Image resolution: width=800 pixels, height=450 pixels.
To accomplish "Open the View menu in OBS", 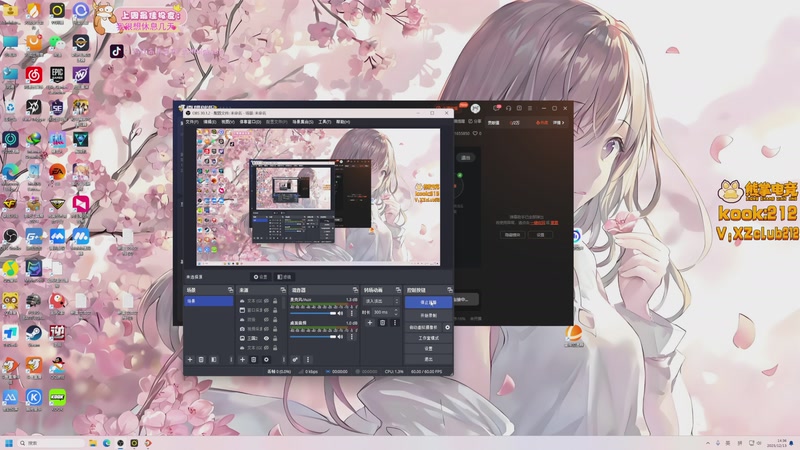I will click(228, 122).
